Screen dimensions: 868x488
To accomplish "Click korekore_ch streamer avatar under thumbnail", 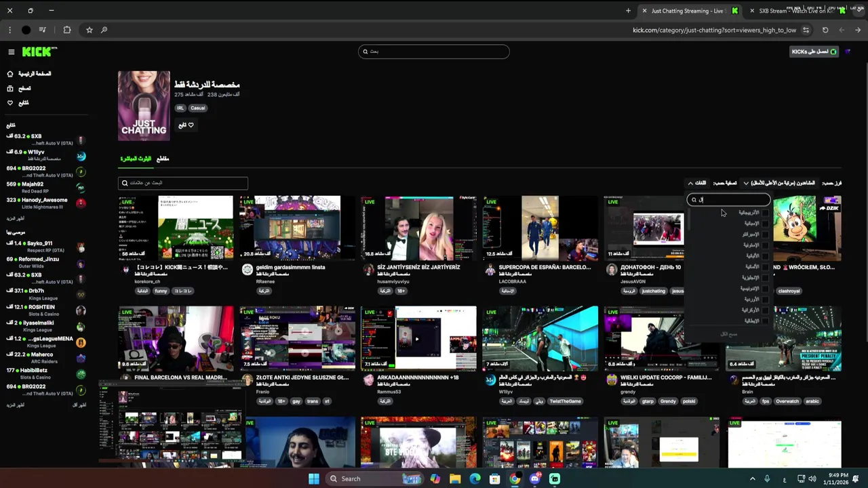I will (125, 269).
